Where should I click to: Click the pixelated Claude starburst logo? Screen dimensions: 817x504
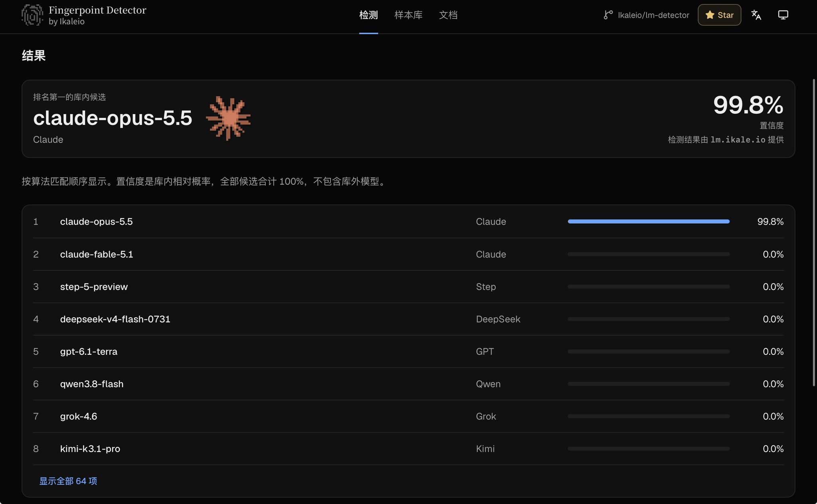coord(228,118)
